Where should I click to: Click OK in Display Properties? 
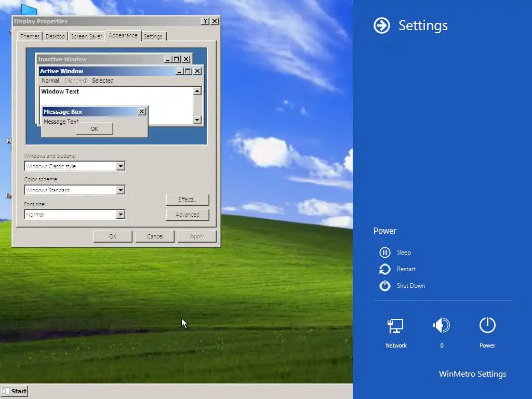point(113,236)
